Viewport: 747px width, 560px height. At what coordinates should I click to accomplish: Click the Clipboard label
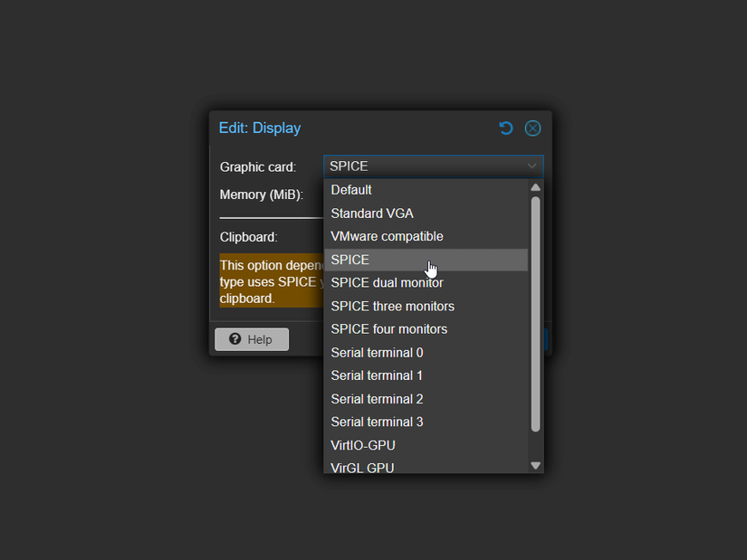click(248, 237)
